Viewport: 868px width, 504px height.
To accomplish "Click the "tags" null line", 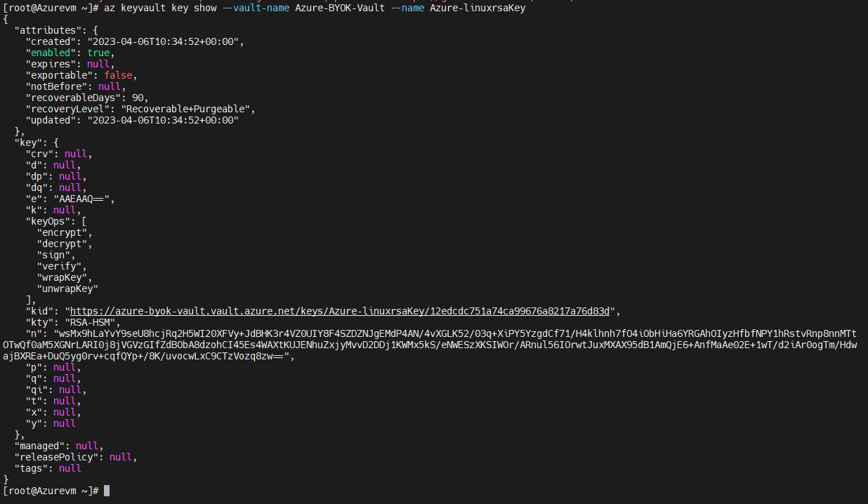I will click(48, 468).
